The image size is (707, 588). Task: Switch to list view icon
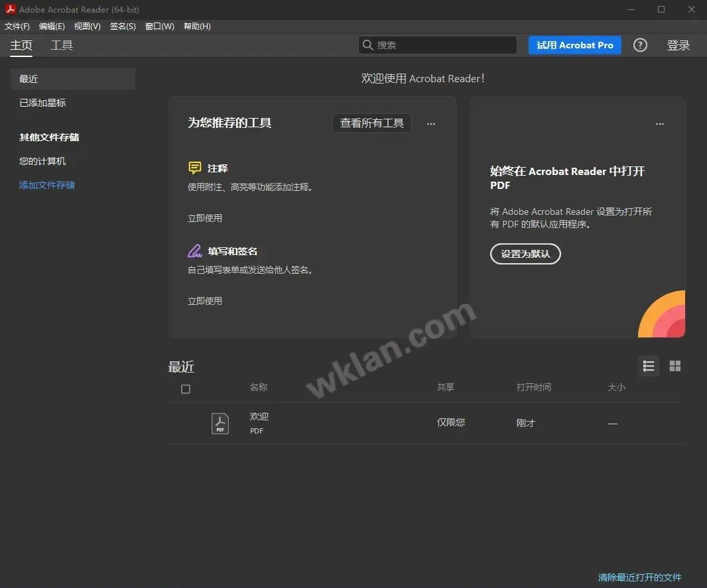pyautogui.click(x=649, y=366)
